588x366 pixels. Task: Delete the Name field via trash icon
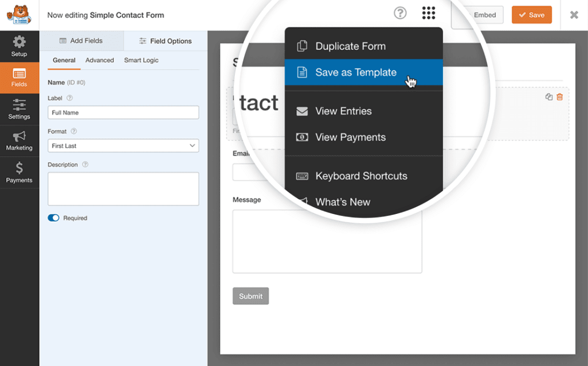pos(560,97)
